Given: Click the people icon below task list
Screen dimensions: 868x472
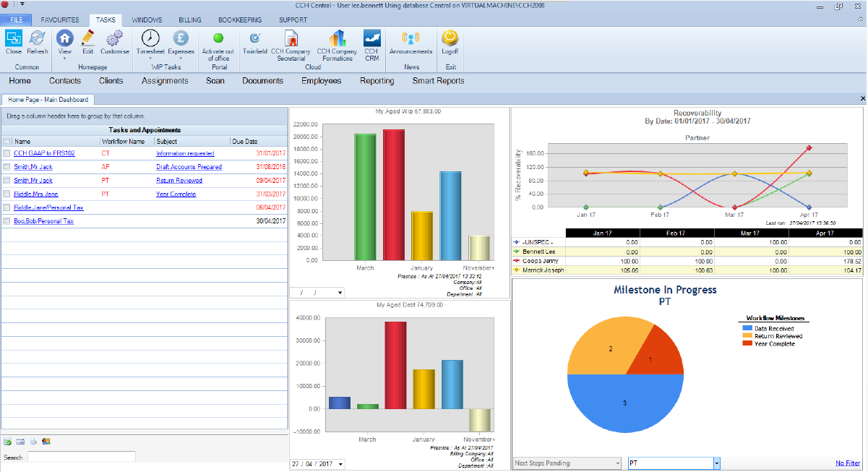Looking at the screenshot, I should tap(46, 441).
